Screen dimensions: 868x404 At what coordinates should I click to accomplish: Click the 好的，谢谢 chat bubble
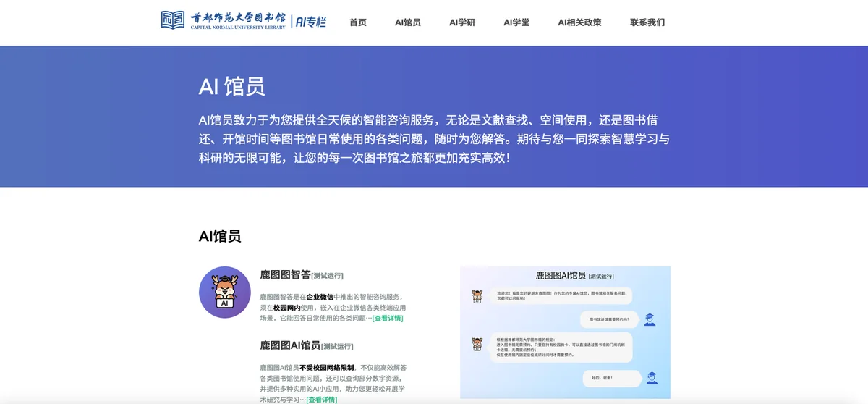click(x=612, y=378)
